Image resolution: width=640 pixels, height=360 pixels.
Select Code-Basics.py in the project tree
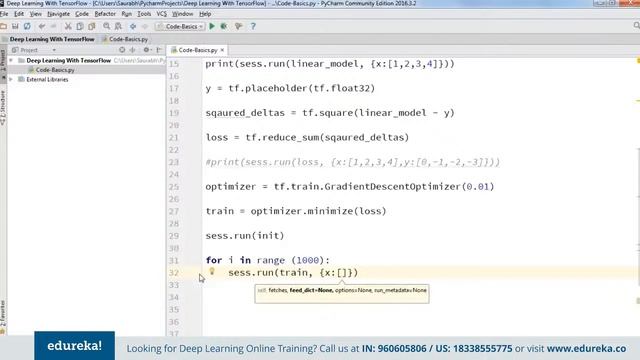[55, 70]
